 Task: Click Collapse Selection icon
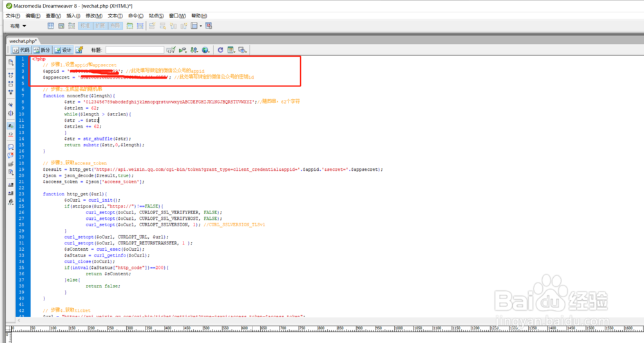pyautogui.click(x=11, y=83)
